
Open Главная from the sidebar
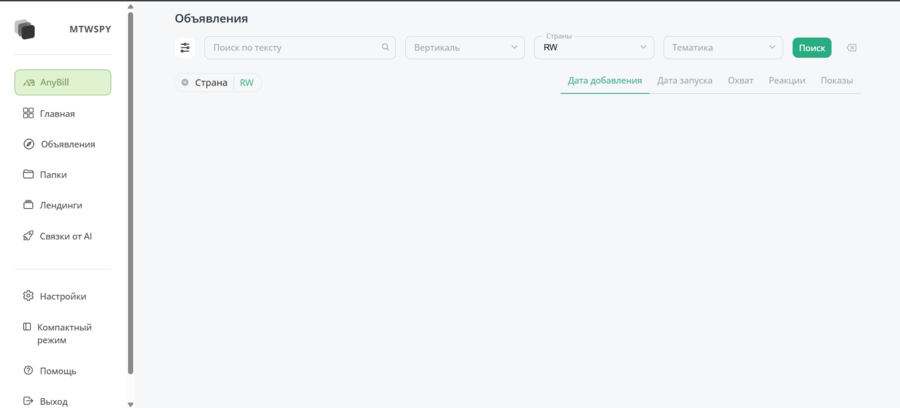(x=57, y=114)
